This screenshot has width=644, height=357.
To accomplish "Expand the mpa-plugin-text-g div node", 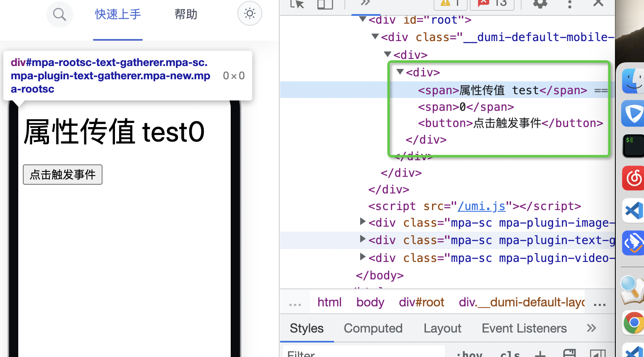I will [363, 239].
